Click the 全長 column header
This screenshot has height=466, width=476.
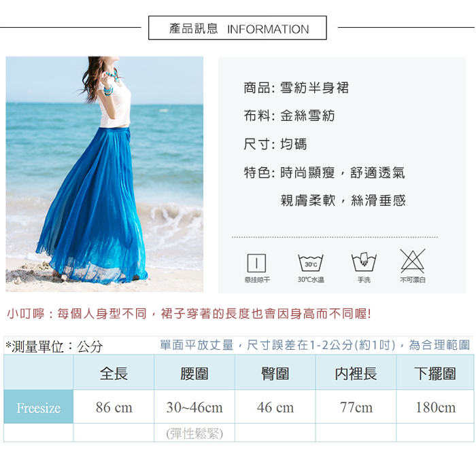[x=114, y=373]
